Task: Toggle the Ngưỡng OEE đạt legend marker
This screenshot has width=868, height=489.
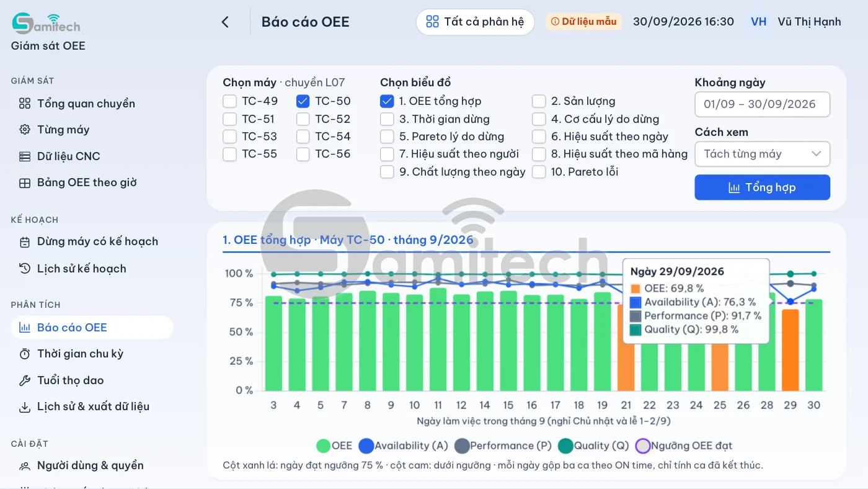Action: click(644, 446)
